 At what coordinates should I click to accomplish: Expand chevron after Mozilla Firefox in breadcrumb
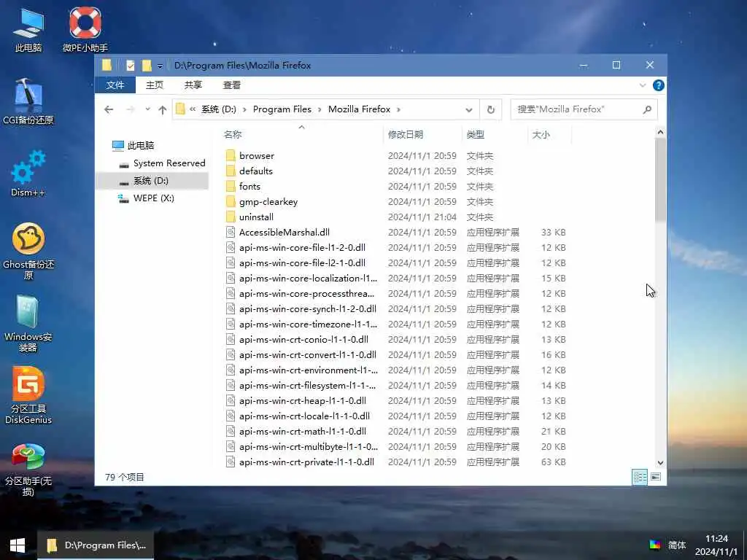pos(399,109)
